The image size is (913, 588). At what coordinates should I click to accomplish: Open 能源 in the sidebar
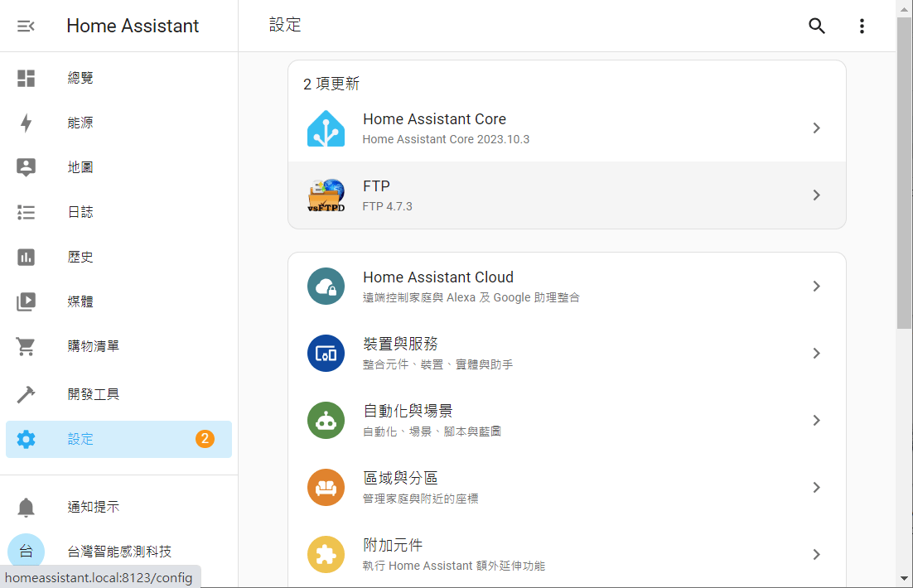click(80, 123)
